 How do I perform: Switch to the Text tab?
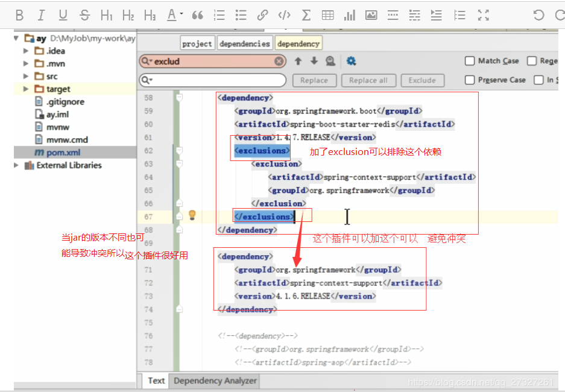click(x=156, y=381)
